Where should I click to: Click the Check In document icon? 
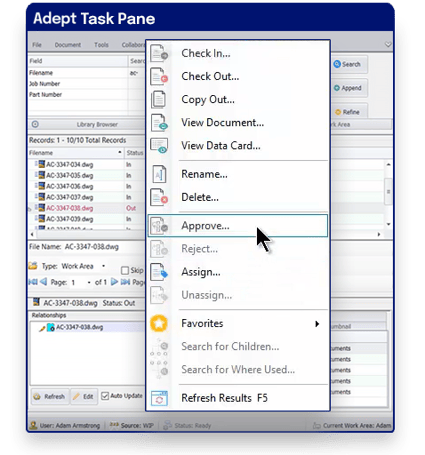click(x=159, y=53)
